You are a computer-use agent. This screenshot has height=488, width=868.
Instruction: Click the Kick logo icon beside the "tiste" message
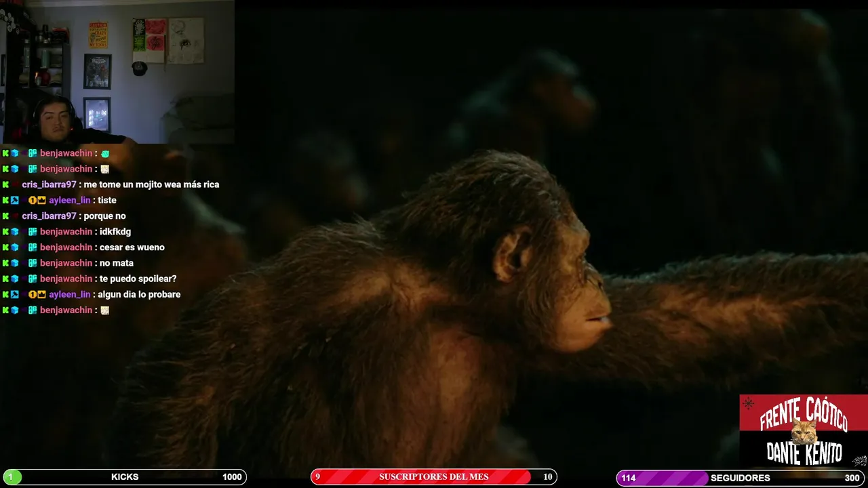(5, 201)
